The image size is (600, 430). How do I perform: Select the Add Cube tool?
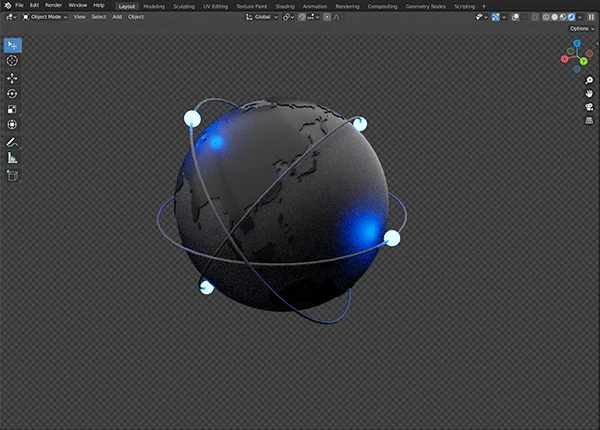click(x=12, y=176)
